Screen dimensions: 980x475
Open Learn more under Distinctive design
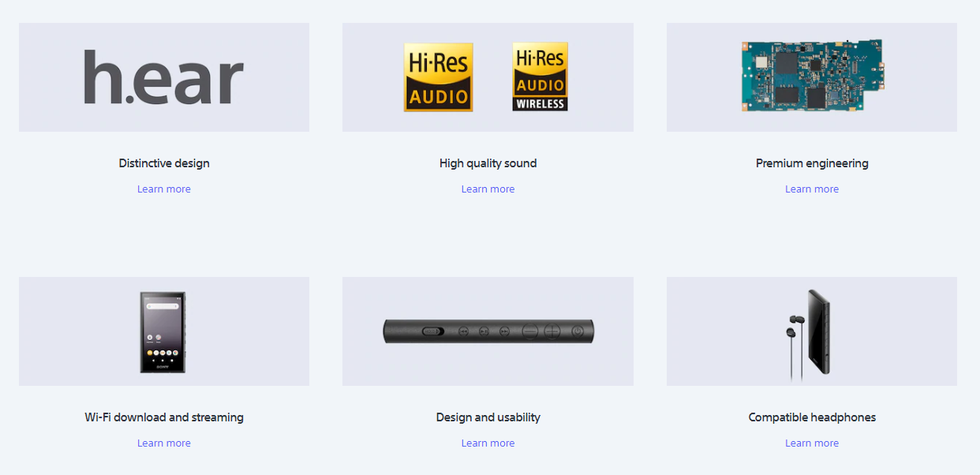(164, 189)
